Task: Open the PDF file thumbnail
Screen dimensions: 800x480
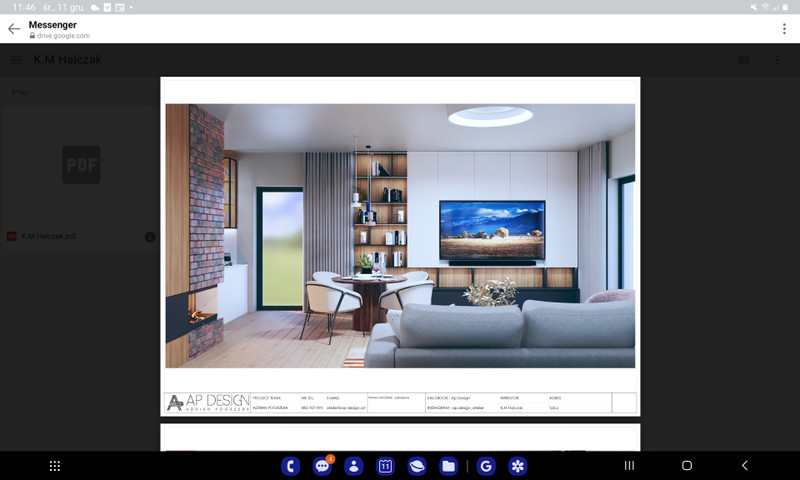Action: click(x=81, y=165)
